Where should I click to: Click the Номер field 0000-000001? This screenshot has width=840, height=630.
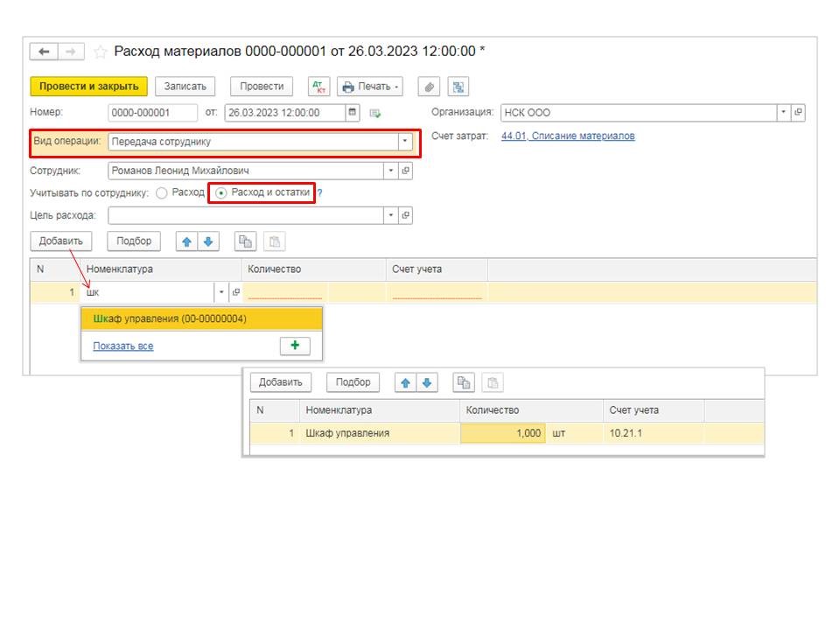[x=152, y=113]
